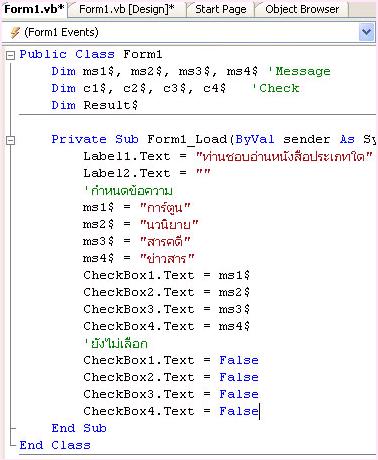Screen dimensions: 378x460
Task: Click the Label1.Text assignment line
Action: click(x=228, y=156)
